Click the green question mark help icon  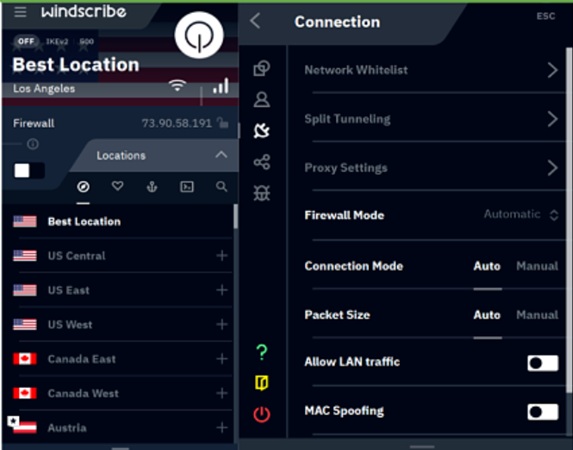pos(262,352)
